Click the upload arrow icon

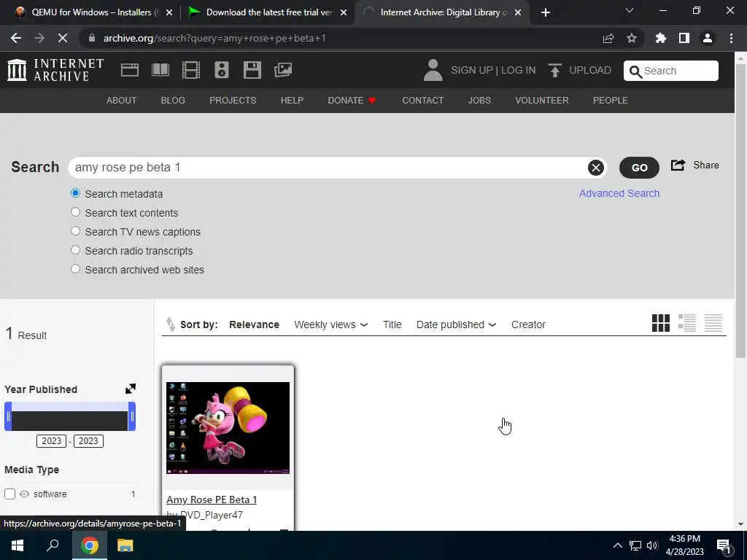point(554,70)
